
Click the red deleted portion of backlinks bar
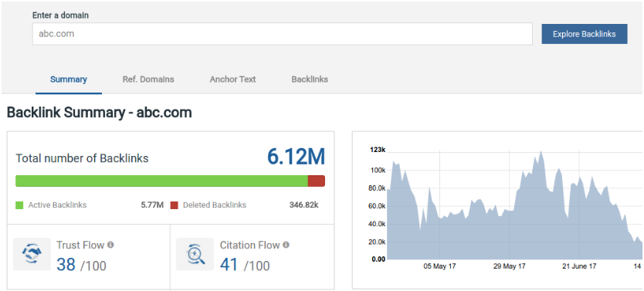tap(317, 181)
